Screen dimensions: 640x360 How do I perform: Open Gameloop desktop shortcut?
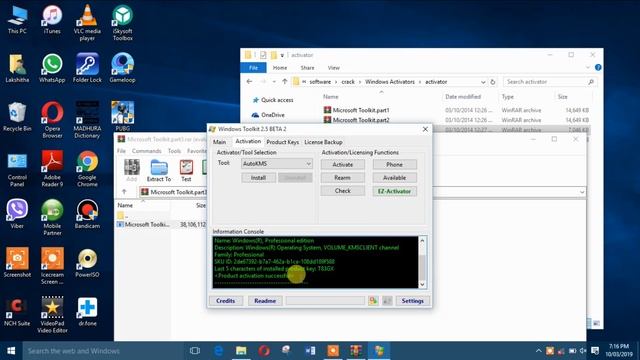(x=122, y=68)
